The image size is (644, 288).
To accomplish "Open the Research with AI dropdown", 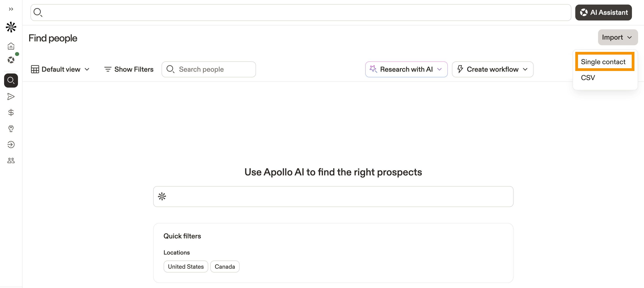I will 406,69.
